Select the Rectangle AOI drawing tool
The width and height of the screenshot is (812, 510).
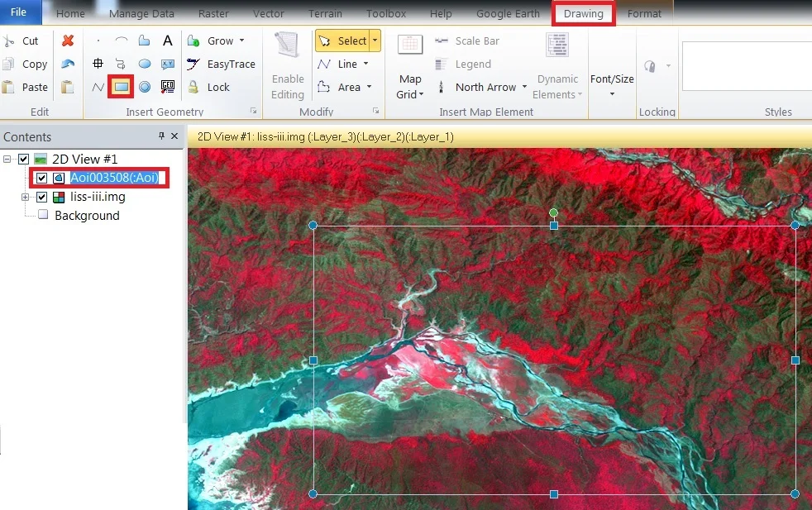(x=122, y=87)
